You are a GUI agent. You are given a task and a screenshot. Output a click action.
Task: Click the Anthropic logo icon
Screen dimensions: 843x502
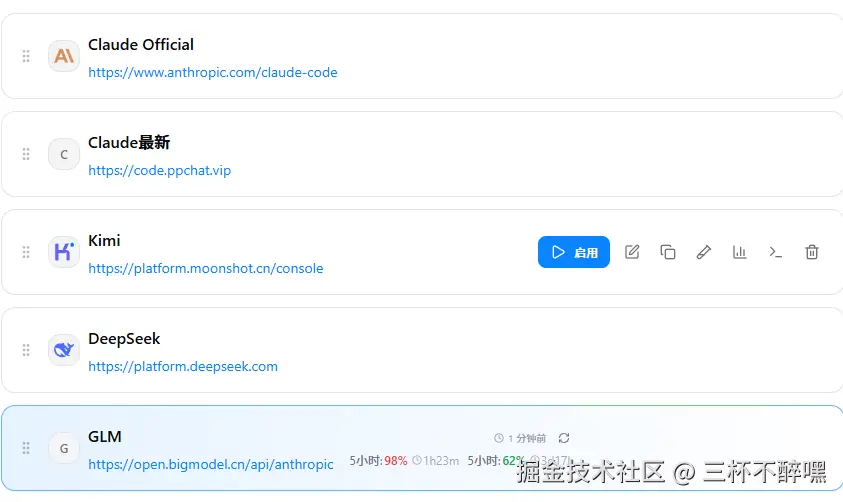click(x=64, y=56)
